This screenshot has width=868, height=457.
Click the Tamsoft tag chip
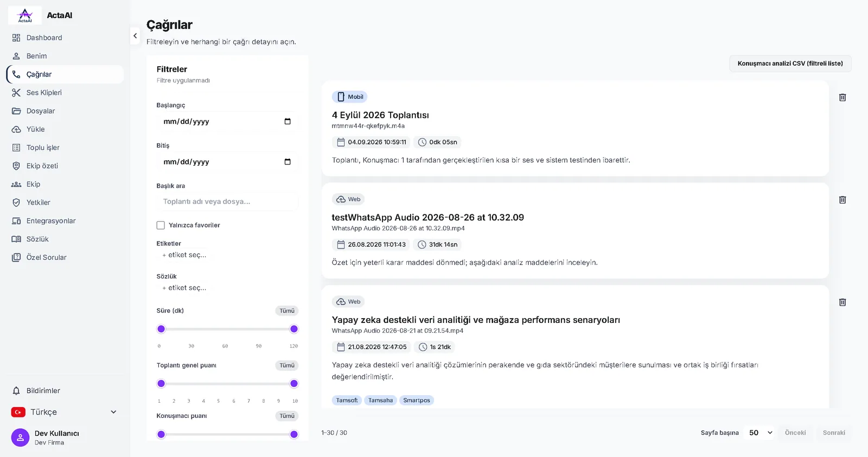point(347,401)
